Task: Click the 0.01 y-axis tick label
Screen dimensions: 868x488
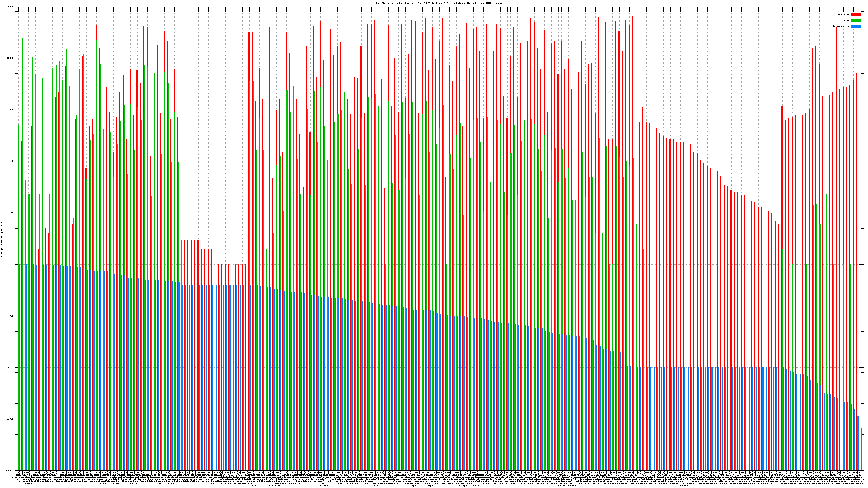Action: coord(11,367)
